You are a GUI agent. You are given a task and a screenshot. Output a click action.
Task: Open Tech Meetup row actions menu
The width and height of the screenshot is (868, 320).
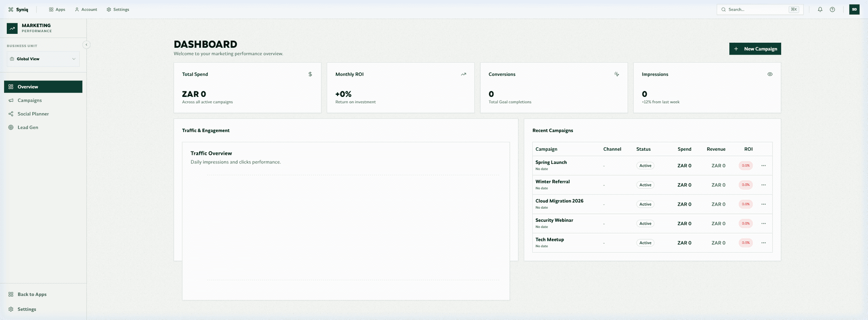tap(763, 243)
